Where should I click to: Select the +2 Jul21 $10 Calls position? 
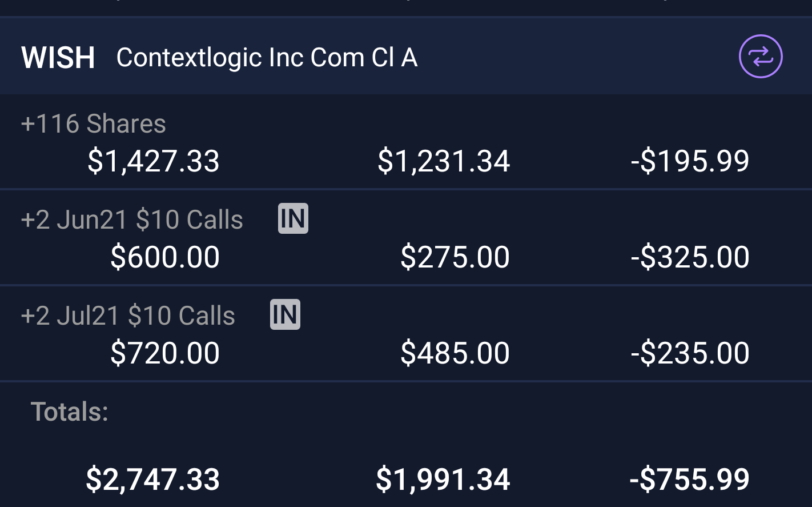point(127,315)
